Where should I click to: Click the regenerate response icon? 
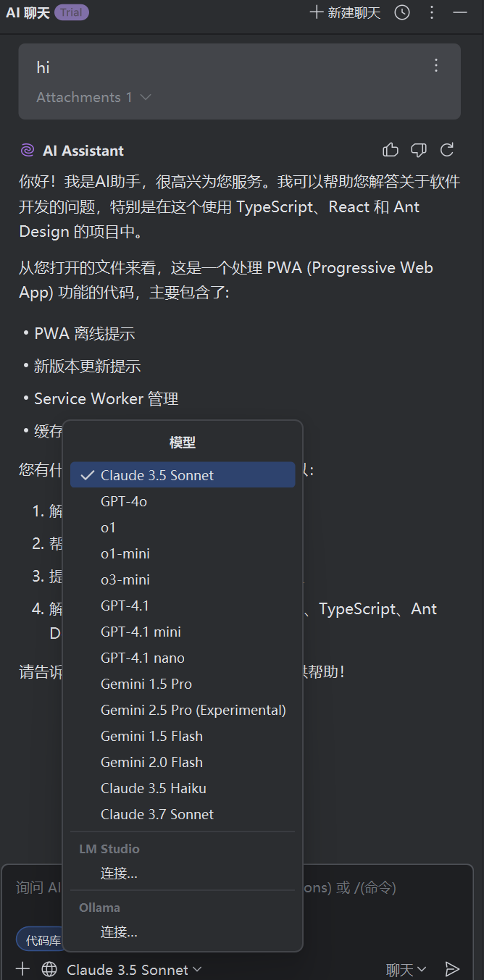(x=447, y=150)
